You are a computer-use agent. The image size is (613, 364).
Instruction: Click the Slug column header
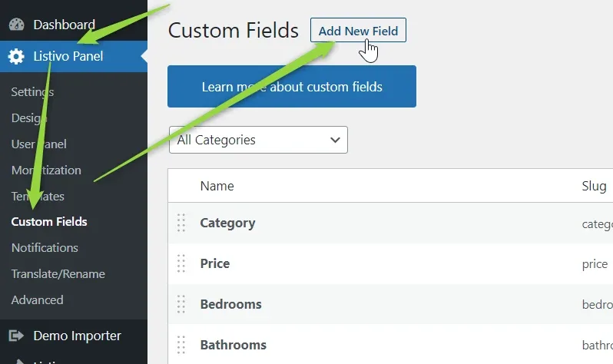pos(594,186)
